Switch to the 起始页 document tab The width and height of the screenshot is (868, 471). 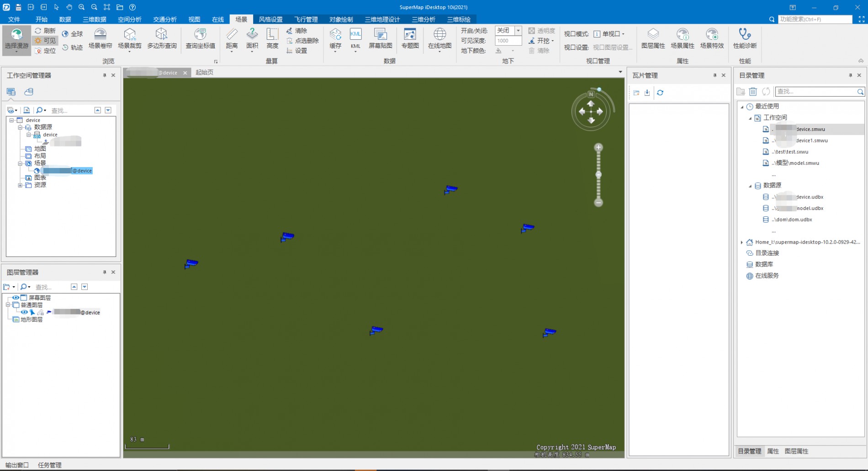pos(204,72)
